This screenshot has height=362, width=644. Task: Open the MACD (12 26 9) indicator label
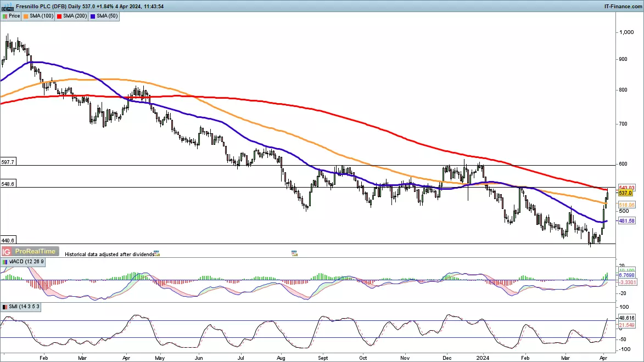pos(26,262)
